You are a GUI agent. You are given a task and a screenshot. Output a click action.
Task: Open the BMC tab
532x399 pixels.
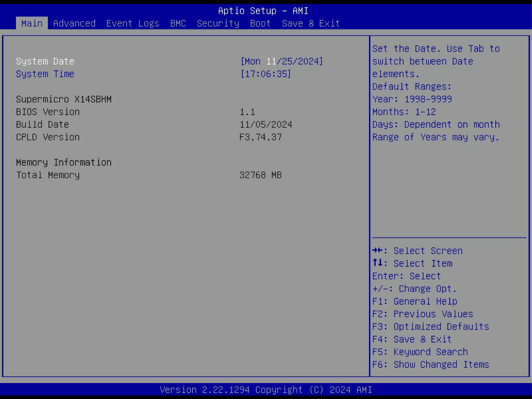coord(178,23)
